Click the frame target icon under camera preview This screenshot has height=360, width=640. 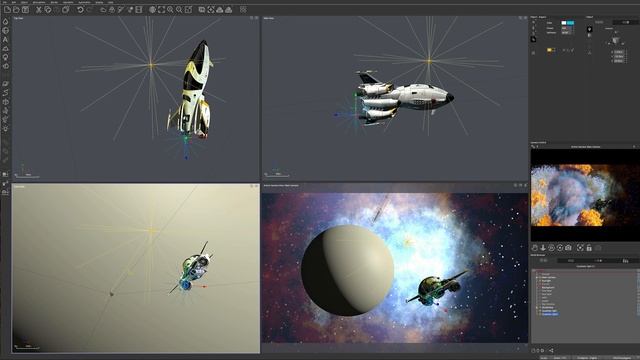[580, 248]
